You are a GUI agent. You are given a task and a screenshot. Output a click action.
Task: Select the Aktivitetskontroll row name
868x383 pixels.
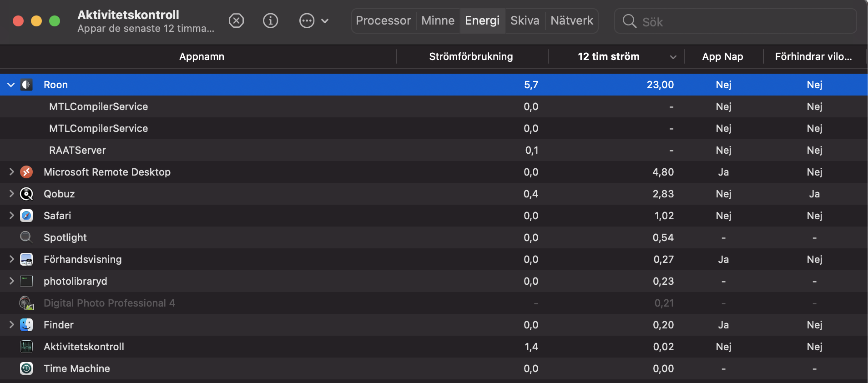(x=84, y=347)
